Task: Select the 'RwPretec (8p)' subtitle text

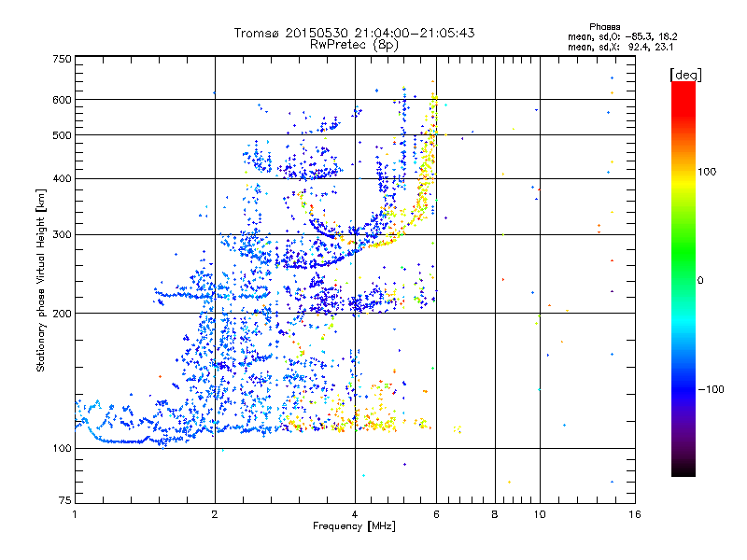Action: click(x=354, y=45)
